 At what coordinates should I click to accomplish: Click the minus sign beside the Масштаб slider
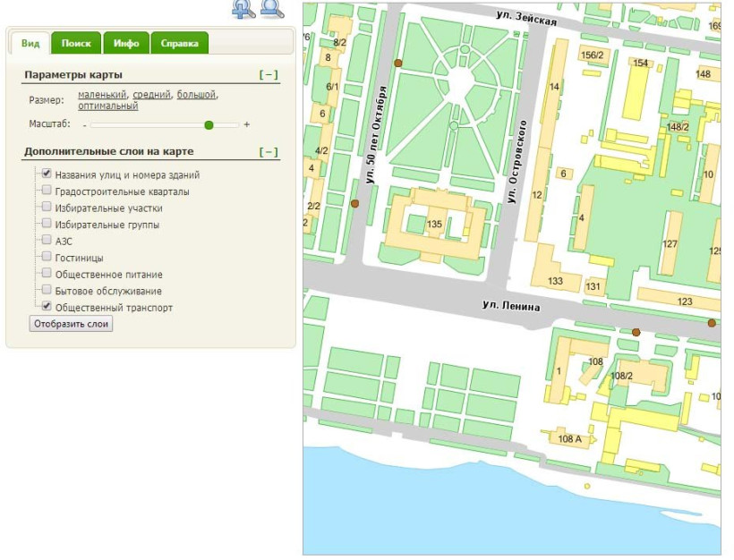click(x=84, y=125)
